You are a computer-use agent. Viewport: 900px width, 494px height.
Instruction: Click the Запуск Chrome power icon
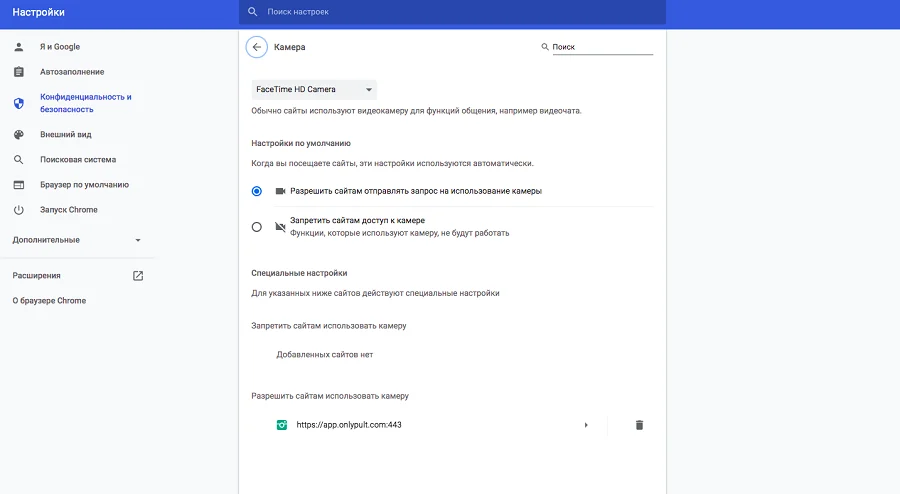click(19, 210)
